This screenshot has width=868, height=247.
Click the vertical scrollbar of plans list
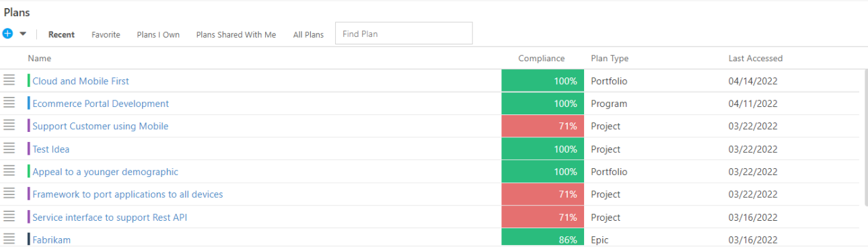[x=866, y=137]
